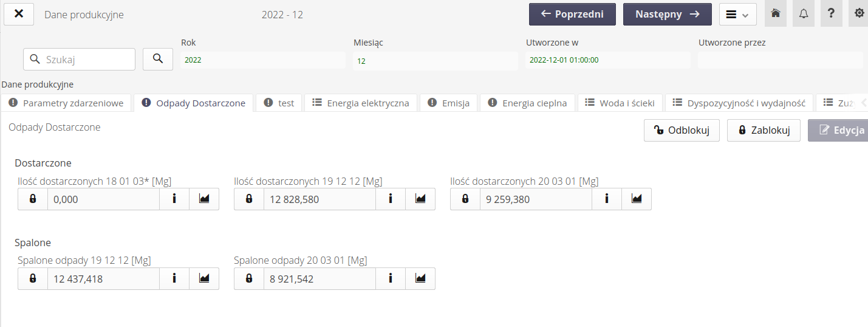Screen dimensions: 868x327
Task: Click the home icon in top bar
Action: 775,14
